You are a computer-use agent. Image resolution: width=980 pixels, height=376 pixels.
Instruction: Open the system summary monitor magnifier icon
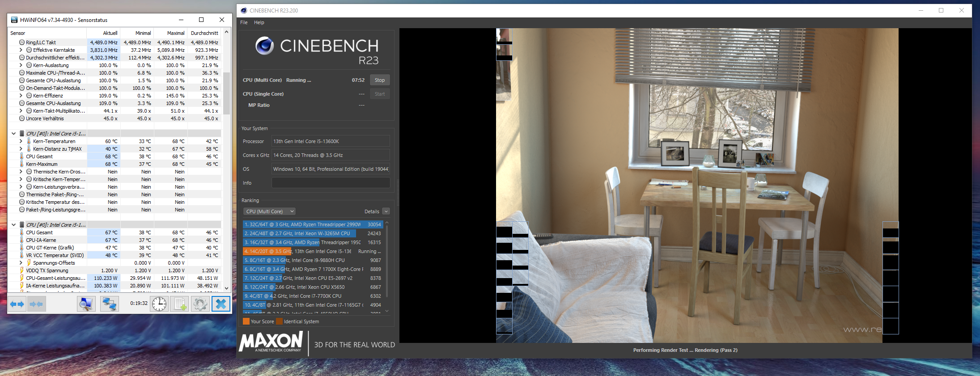[86, 304]
